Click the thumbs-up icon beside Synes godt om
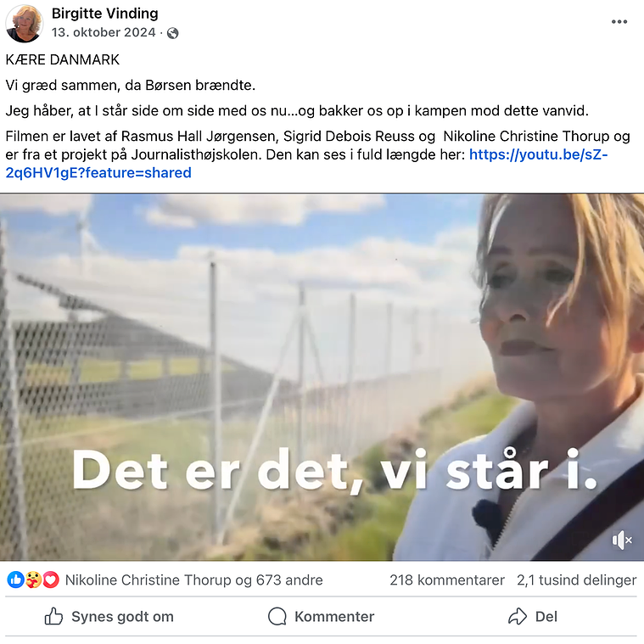This screenshot has height=644, width=644. (x=53, y=616)
